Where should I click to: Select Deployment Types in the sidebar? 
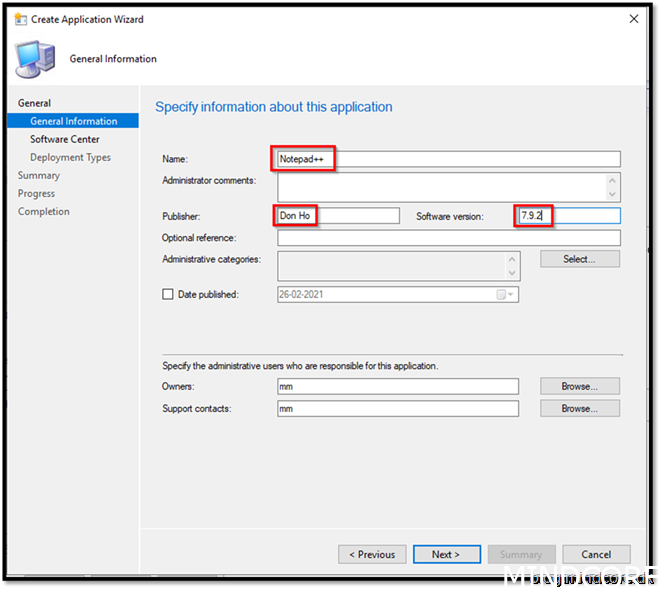[x=70, y=157]
